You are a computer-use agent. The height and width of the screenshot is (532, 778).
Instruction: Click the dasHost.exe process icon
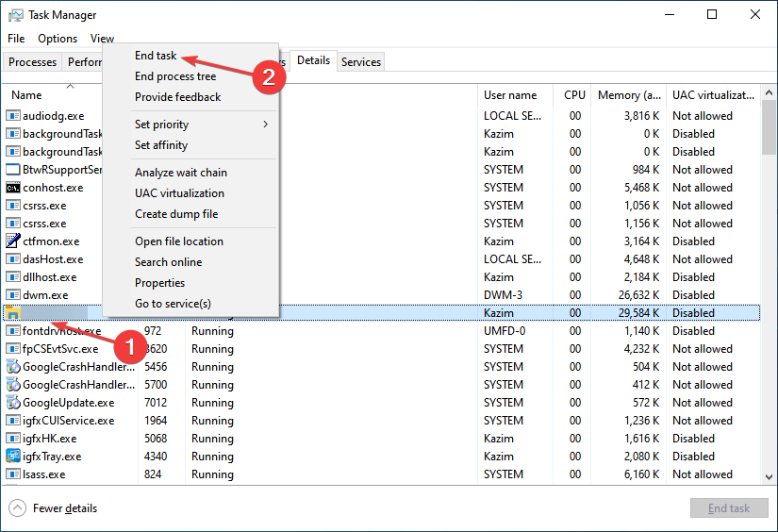coord(13,259)
